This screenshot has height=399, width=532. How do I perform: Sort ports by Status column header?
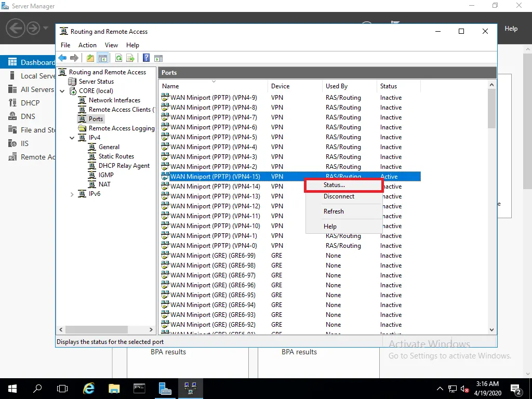click(x=398, y=86)
